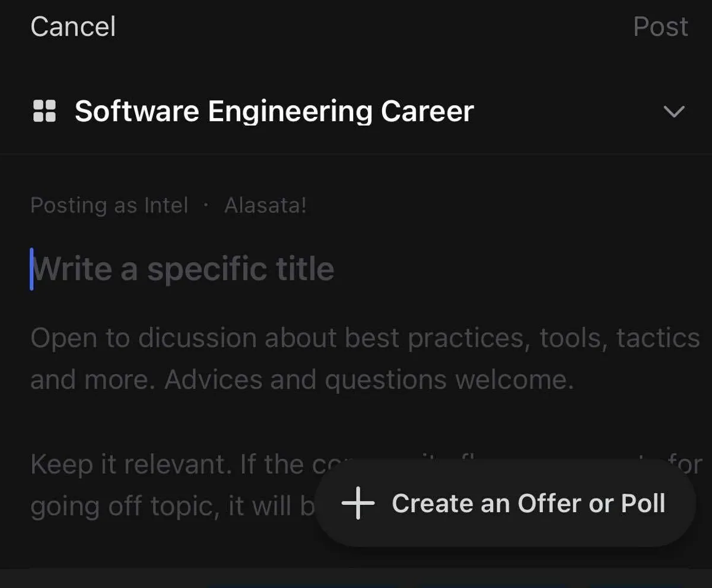The image size is (712, 588).
Task: Expand the channel chevron dropdown arrow
Action: (x=674, y=112)
